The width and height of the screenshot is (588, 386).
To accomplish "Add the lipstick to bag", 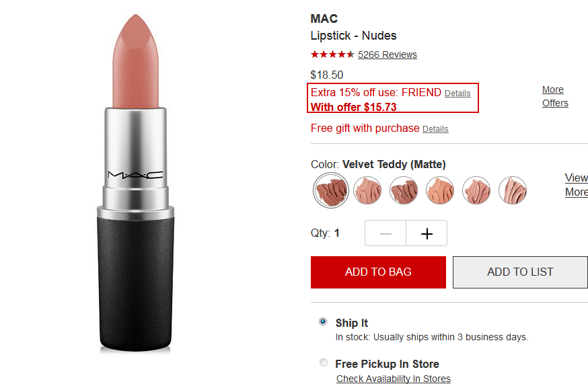I will coord(378,272).
